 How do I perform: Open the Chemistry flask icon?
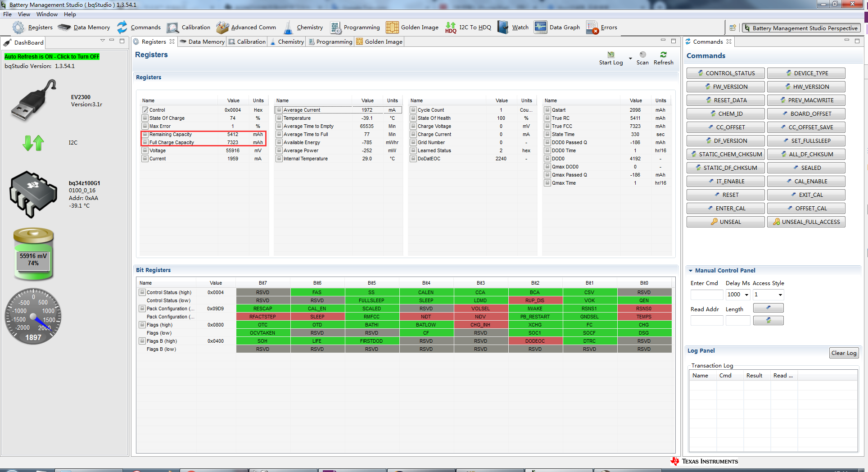(x=288, y=27)
